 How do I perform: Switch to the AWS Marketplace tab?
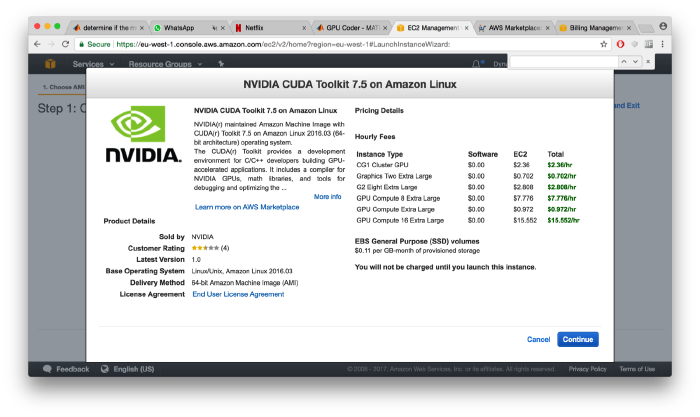513,28
